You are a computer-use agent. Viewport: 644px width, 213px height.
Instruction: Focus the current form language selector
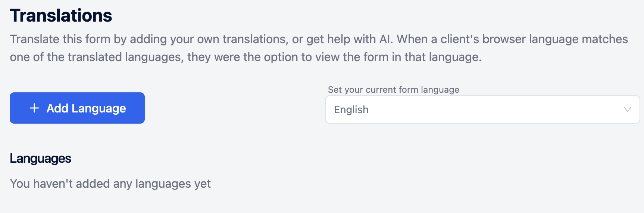[482, 109]
